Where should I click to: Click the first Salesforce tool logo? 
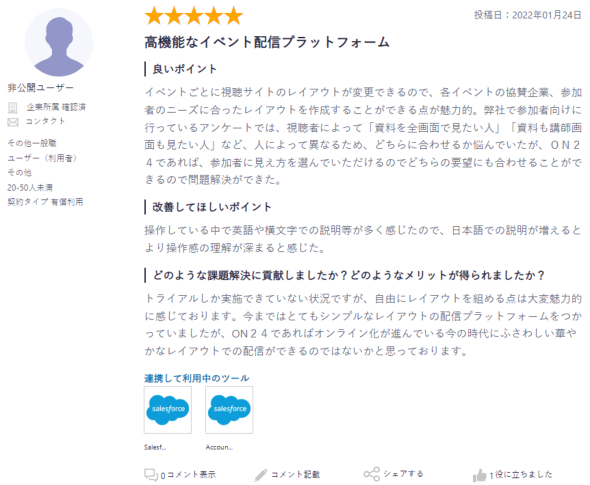click(168, 410)
